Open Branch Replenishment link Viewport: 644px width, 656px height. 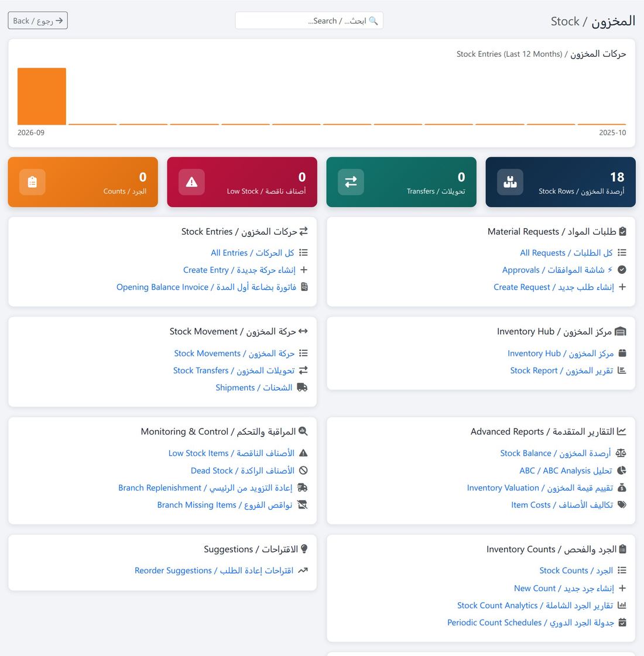(x=205, y=488)
